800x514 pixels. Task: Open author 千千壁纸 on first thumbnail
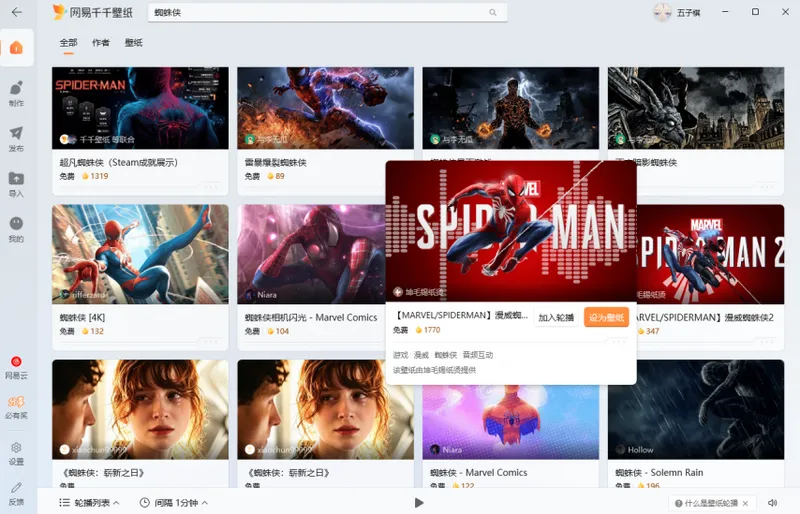tap(97, 139)
